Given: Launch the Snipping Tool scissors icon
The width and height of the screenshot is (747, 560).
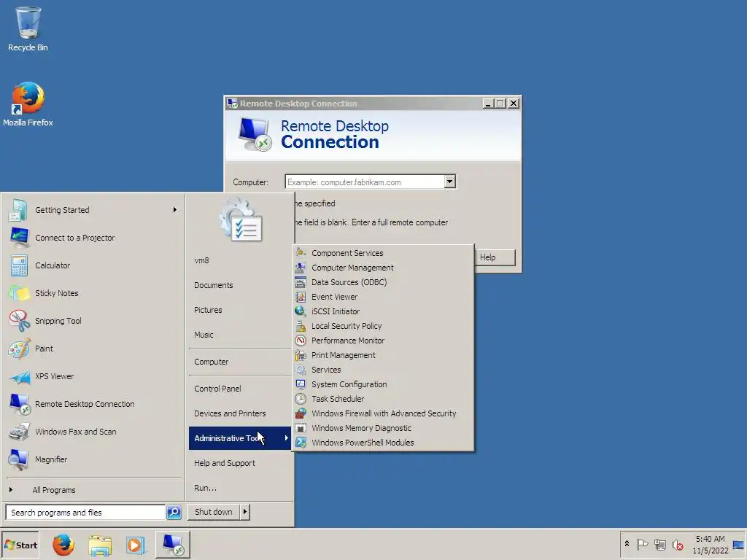Looking at the screenshot, I should (x=19, y=321).
